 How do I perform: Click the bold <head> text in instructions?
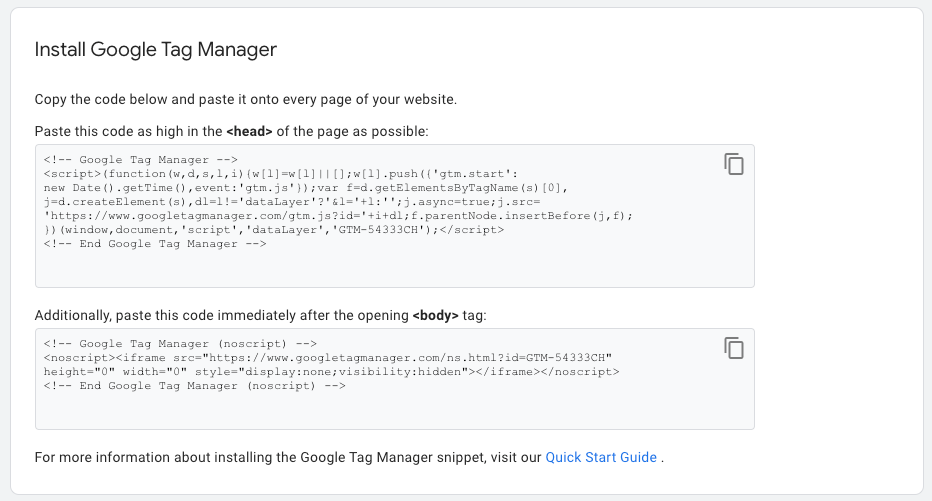coord(249,131)
